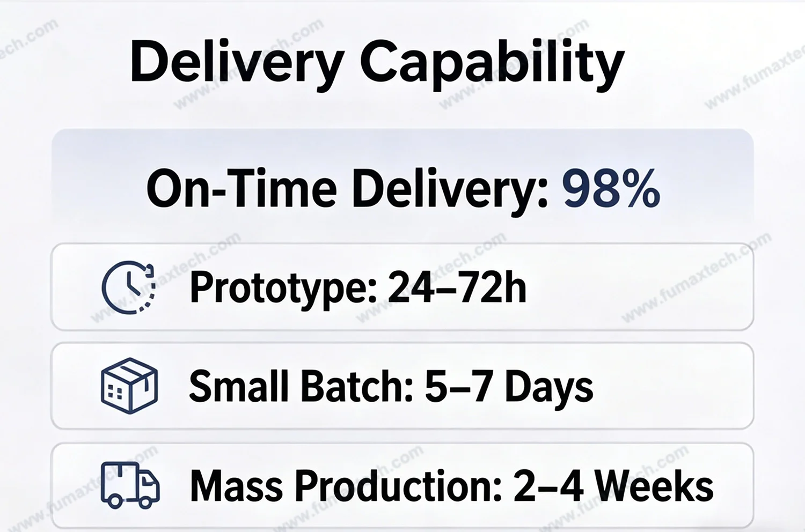Click the 98% on-time figure

coord(611,189)
